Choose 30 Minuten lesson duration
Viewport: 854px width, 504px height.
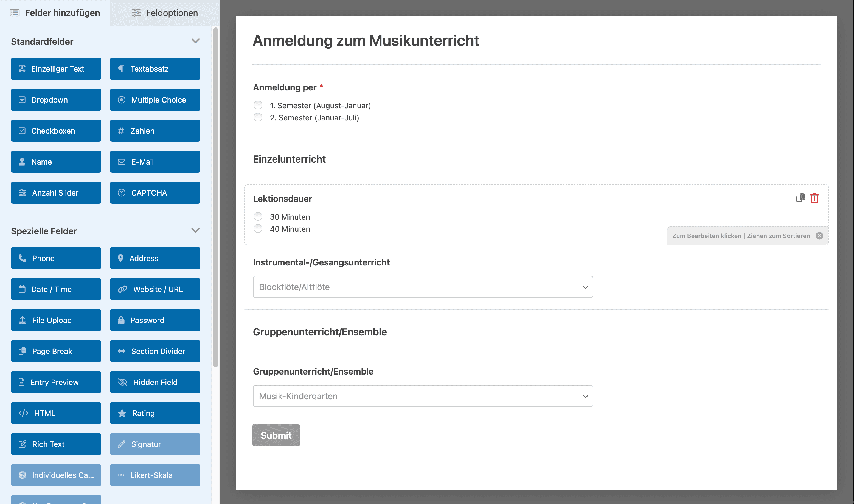pyautogui.click(x=258, y=216)
